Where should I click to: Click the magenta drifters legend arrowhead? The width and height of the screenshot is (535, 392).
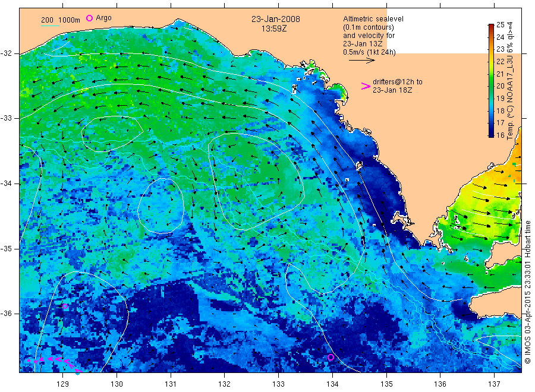[x=366, y=86]
